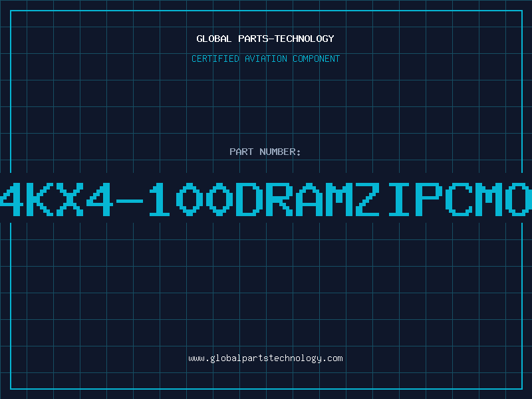
Task: Select the word CERTIFIED in the subtitle
Action: tap(216, 59)
